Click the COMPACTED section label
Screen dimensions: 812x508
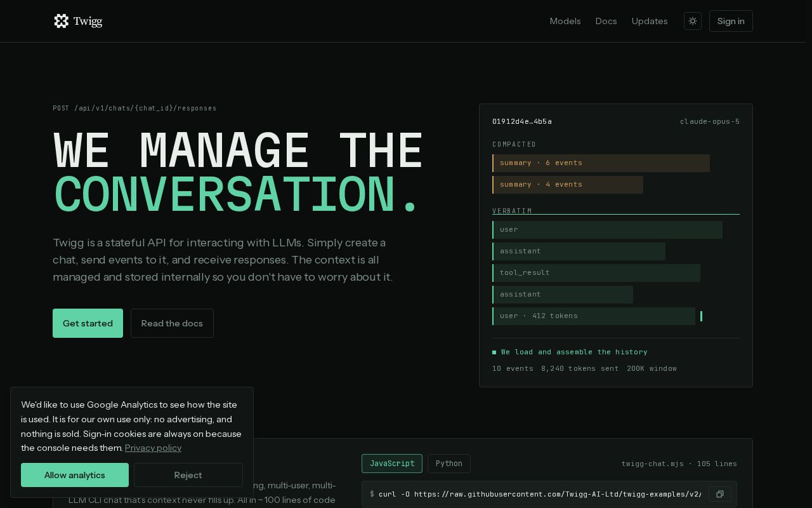(514, 145)
